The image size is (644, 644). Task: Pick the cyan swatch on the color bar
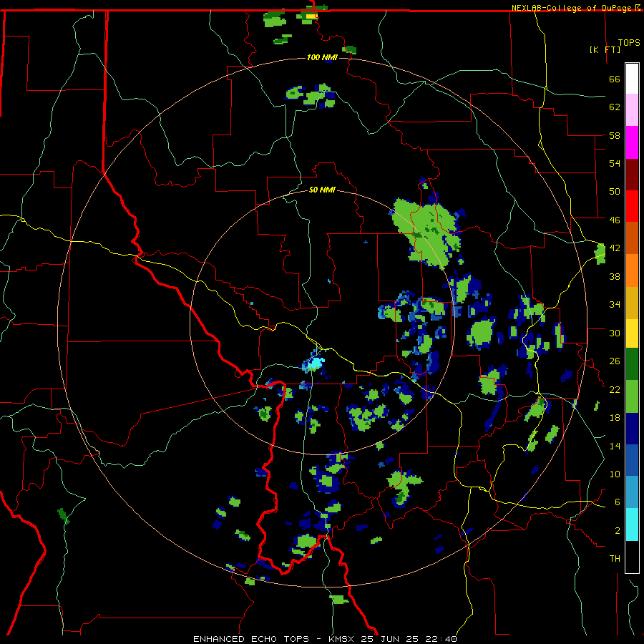pos(632,525)
